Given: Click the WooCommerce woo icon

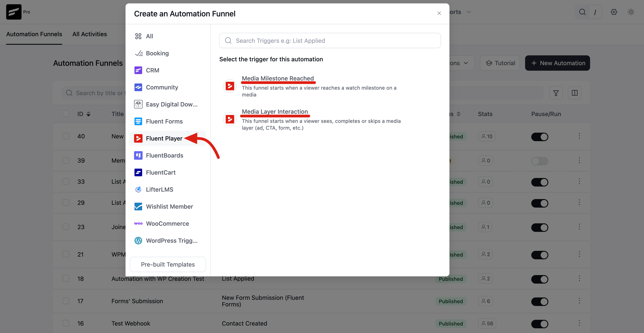Looking at the screenshot, I should click(138, 223).
